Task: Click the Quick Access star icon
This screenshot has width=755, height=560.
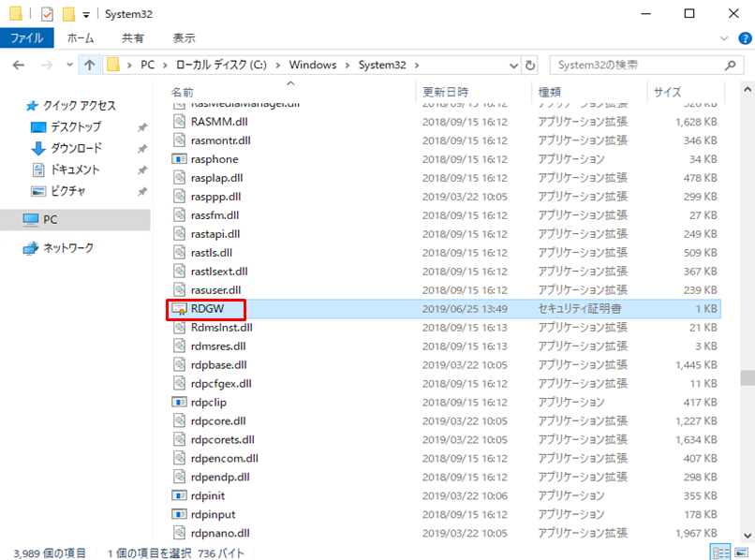Action: (x=32, y=106)
